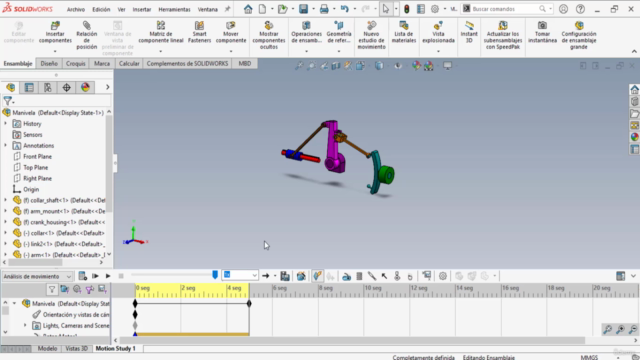The width and height of the screenshot is (640, 360).
Task: Toggle Instant 3D
Action: pos(469,32)
